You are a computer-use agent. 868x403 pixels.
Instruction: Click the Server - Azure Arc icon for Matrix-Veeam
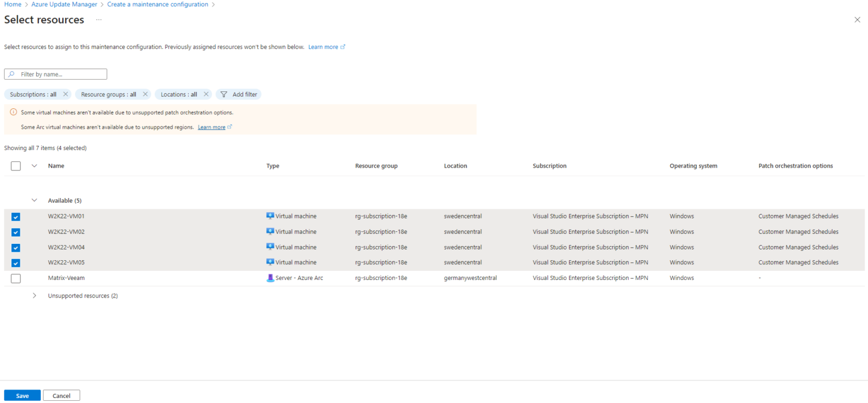click(x=270, y=277)
